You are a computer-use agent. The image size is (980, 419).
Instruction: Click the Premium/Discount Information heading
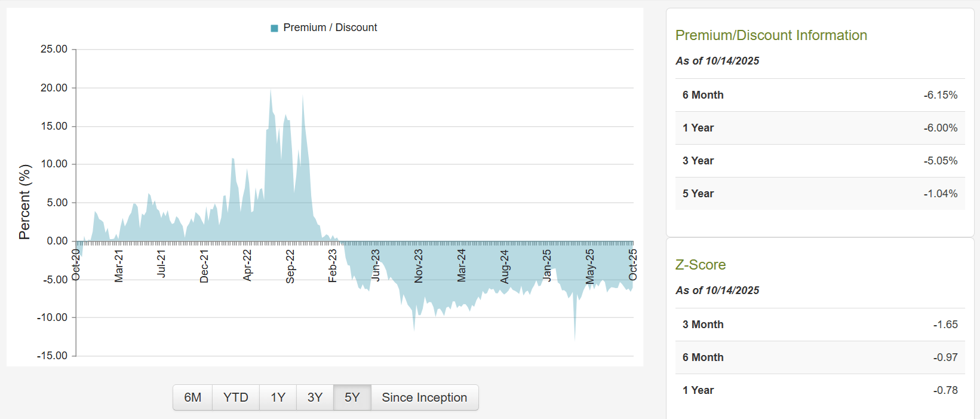(x=771, y=35)
